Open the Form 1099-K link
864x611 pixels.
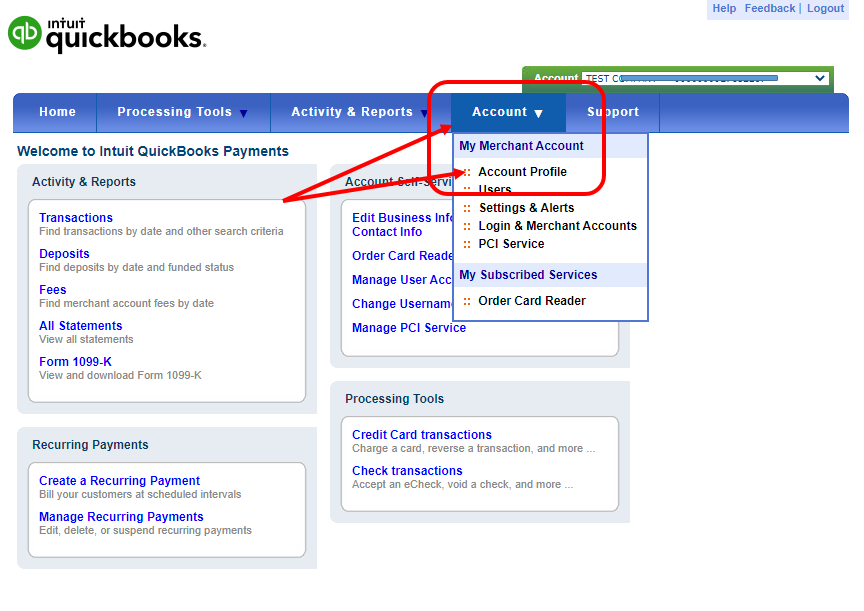pos(75,362)
